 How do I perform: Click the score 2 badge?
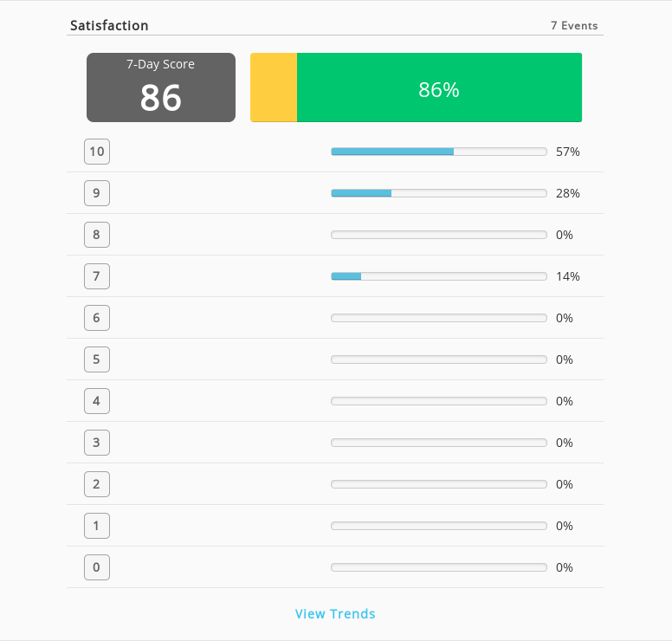click(x=97, y=484)
